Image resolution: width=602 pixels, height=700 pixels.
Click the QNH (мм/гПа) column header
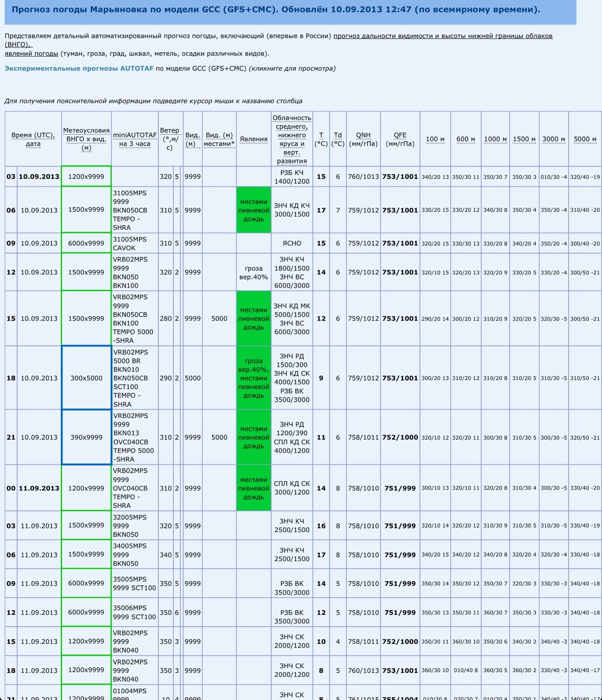363,139
